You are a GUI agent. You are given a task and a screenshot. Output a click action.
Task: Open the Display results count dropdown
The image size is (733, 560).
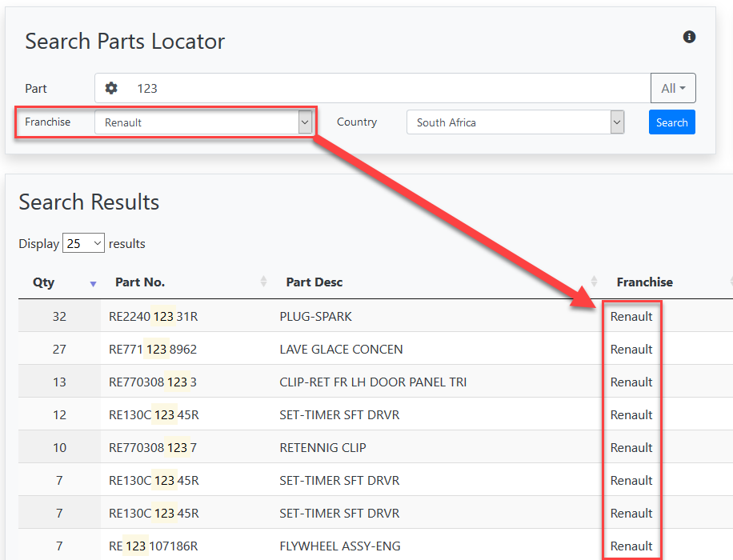84,243
